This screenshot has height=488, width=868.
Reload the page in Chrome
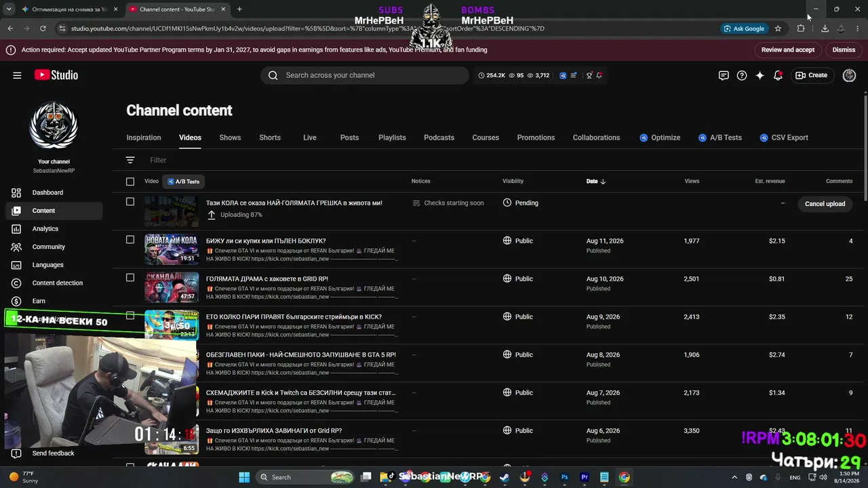[43, 28]
